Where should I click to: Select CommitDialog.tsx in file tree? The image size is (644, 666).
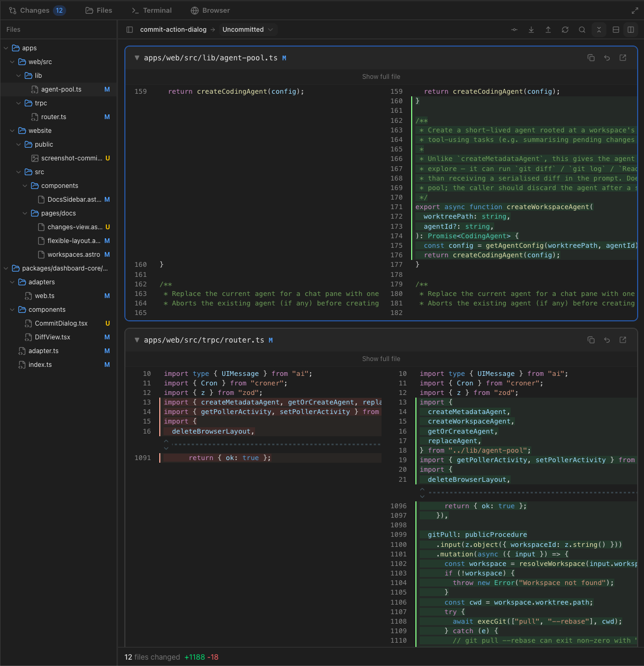[x=58, y=323]
